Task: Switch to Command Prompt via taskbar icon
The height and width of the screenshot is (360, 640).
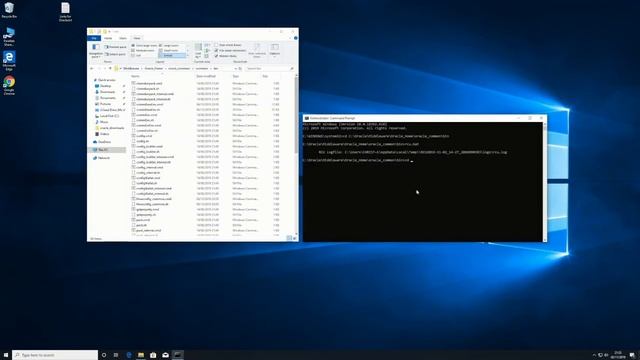Action: pyautogui.click(x=178, y=355)
